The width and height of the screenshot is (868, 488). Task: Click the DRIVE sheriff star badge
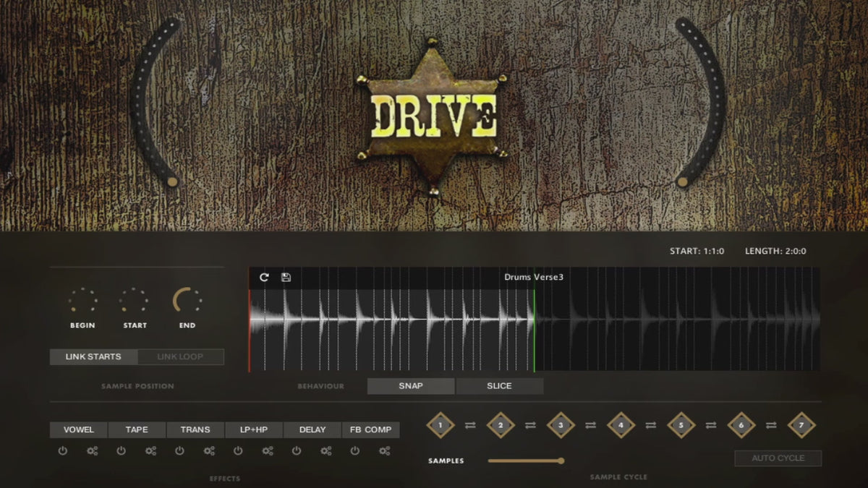[x=433, y=117]
